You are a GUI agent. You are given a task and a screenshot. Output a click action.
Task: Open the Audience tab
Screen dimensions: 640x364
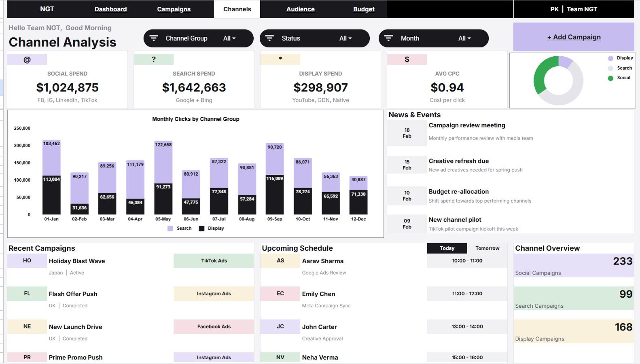click(301, 9)
